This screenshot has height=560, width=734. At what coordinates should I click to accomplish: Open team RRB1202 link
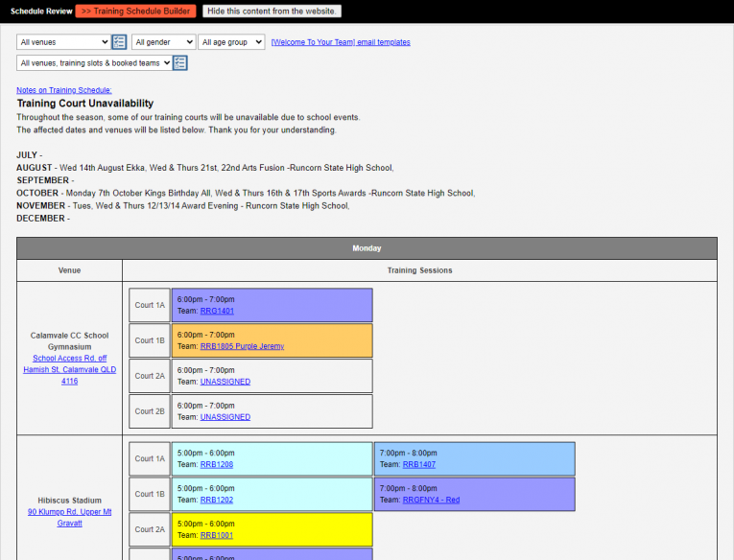point(217,501)
